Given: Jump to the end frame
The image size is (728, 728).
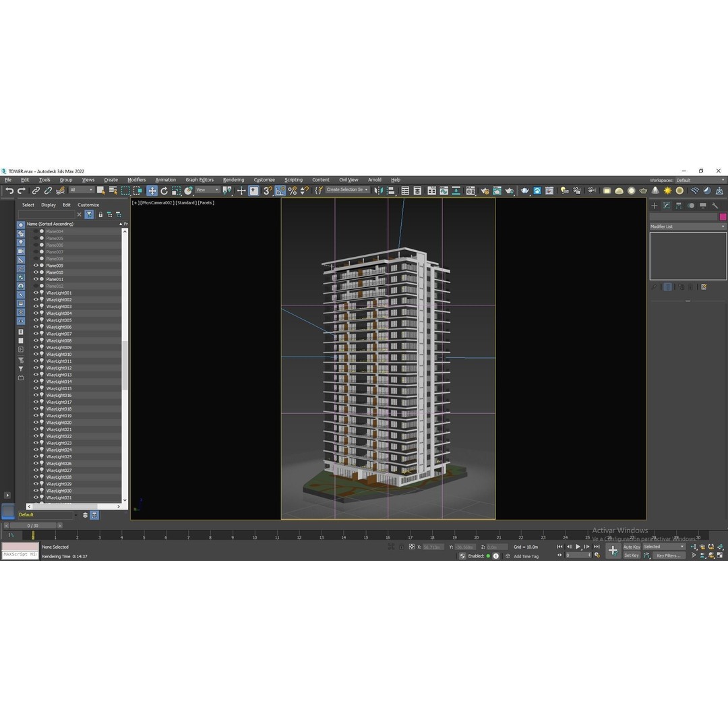Looking at the screenshot, I should click(597, 547).
